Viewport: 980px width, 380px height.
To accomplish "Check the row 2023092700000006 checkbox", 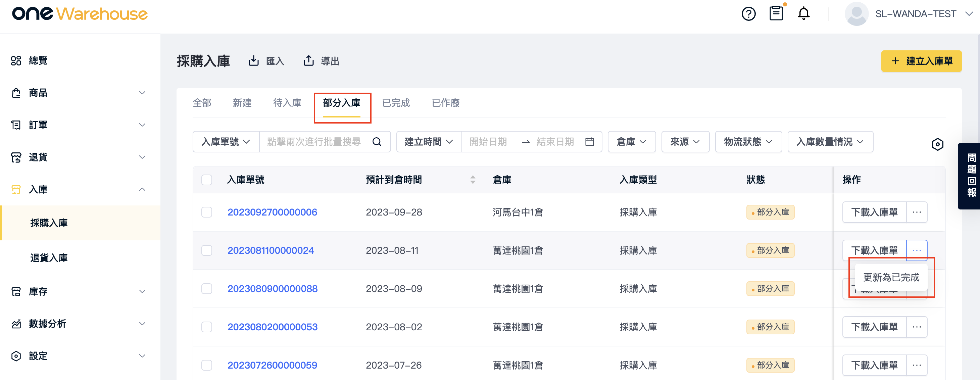I will tap(207, 212).
